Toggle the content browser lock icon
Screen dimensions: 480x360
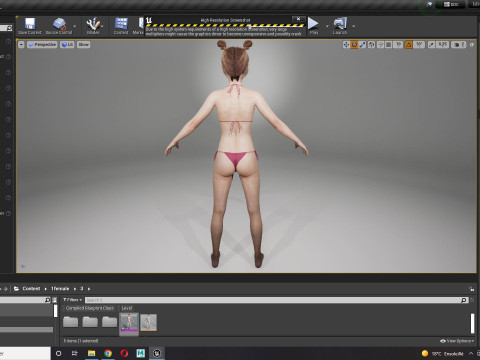coord(471,289)
